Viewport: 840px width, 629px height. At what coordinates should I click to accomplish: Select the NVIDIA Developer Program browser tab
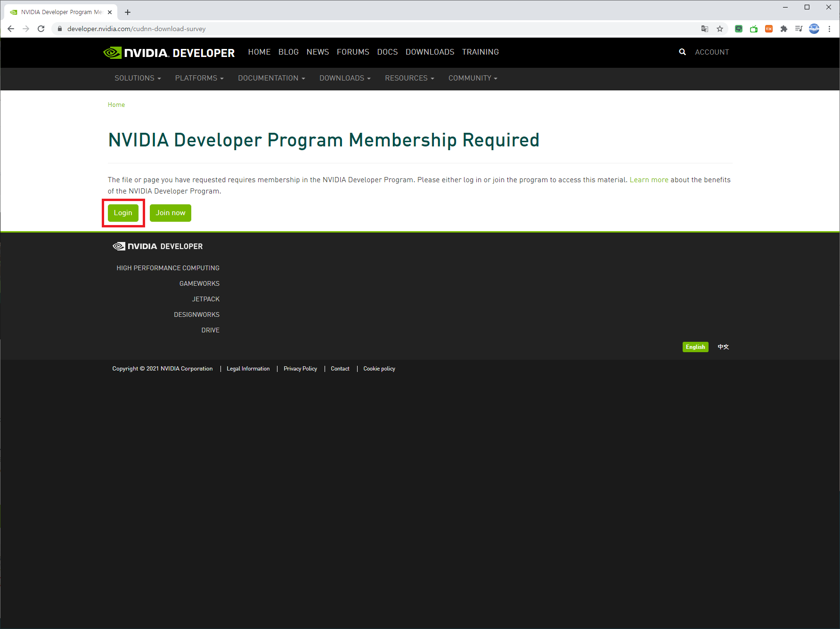[x=60, y=12]
